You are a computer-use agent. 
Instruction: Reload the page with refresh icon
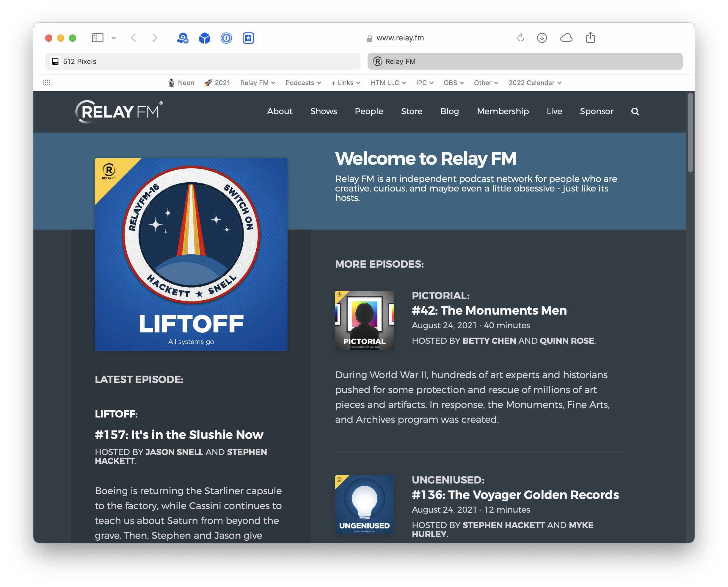[520, 37]
